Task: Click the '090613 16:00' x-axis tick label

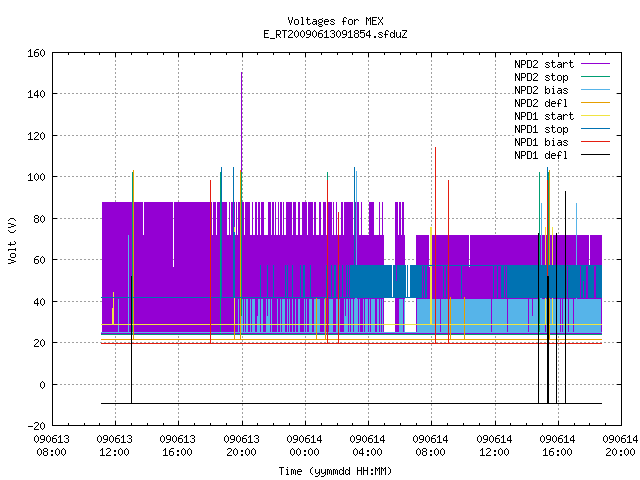Action: click(x=178, y=446)
